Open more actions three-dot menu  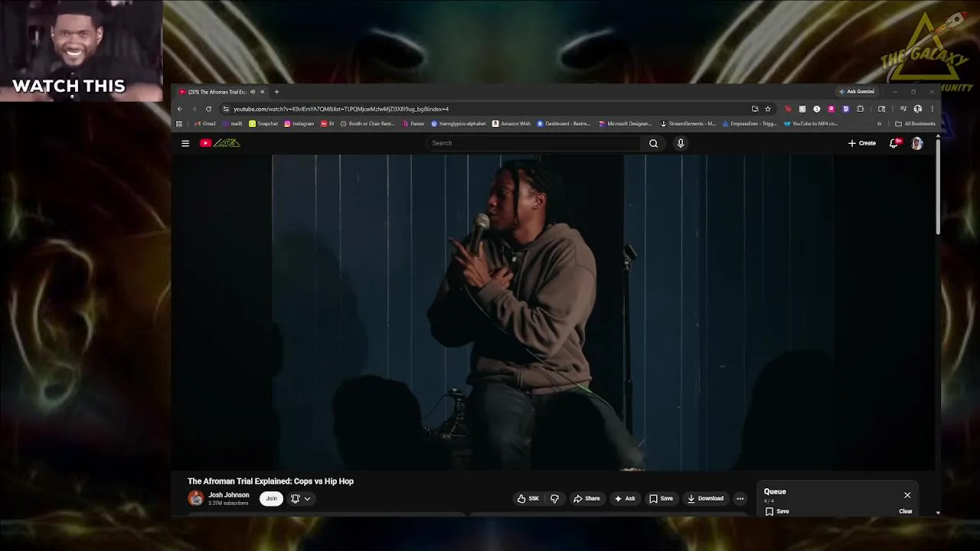tap(740, 499)
